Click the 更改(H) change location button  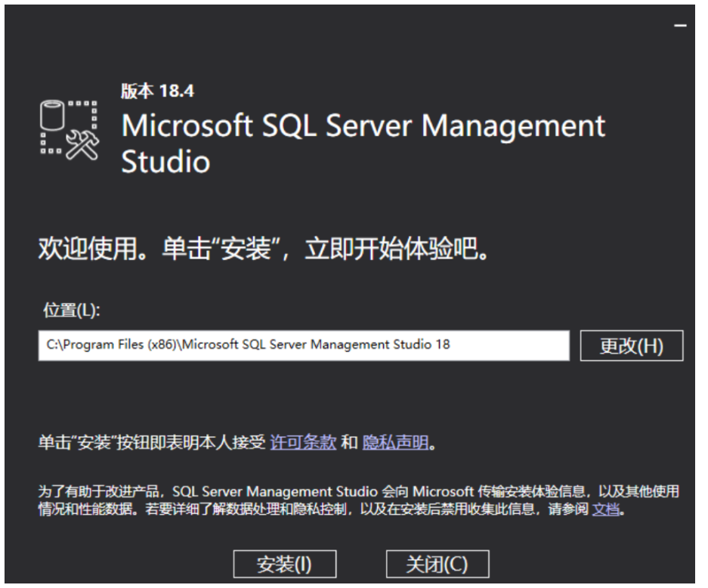(x=631, y=346)
